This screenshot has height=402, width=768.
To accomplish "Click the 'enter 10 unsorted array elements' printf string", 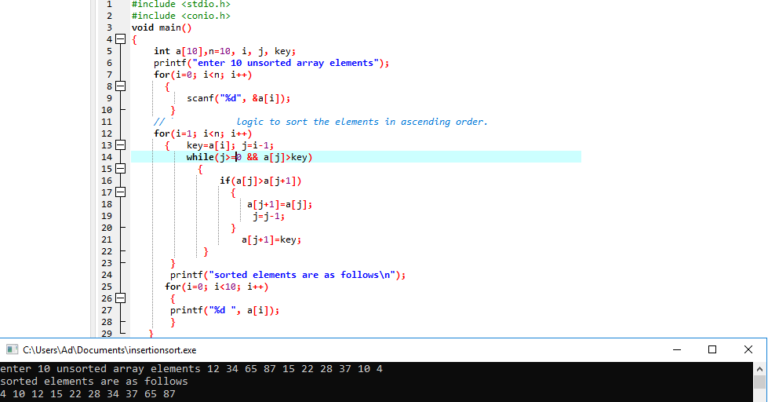I will pos(286,63).
